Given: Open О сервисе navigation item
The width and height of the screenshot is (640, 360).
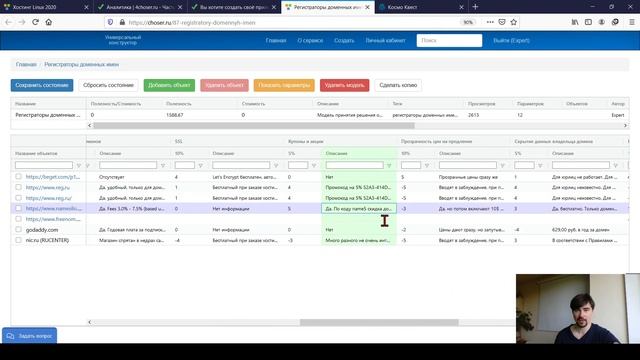Looking at the screenshot, I should click(x=310, y=40).
